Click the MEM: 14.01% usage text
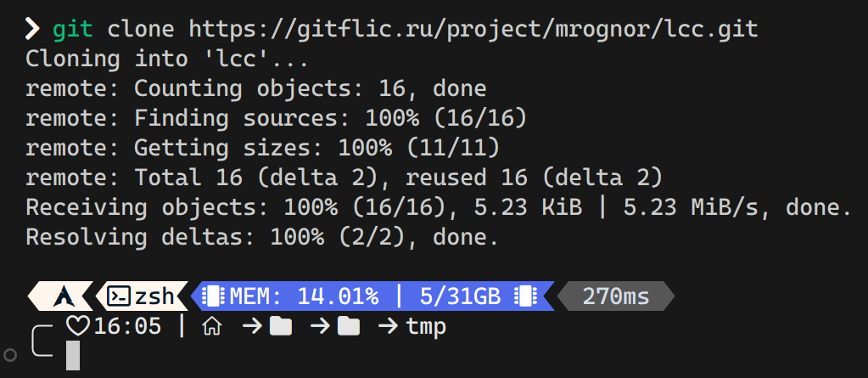Image resolution: width=868 pixels, height=378 pixels. [304, 296]
